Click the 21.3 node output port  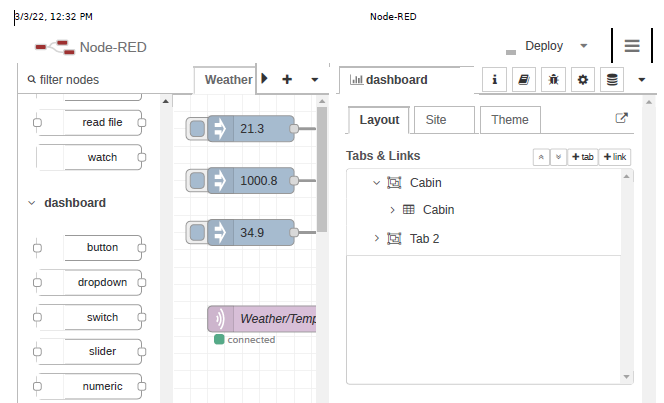[294, 129]
